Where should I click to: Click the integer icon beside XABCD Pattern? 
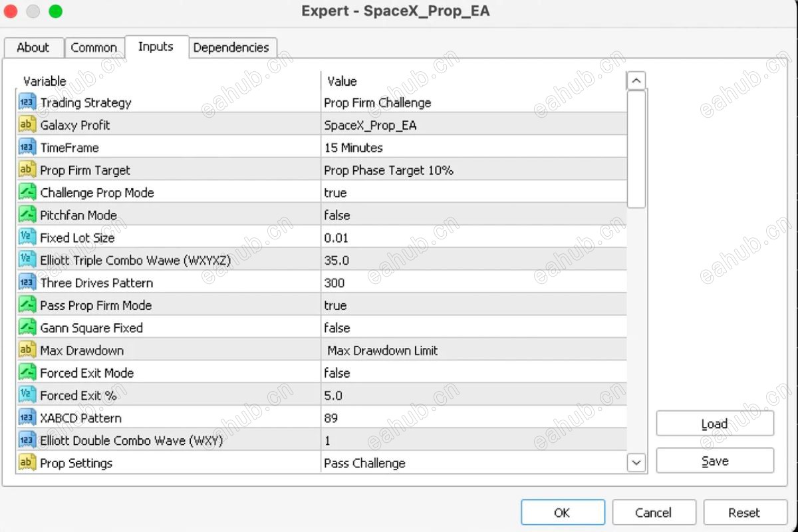click(x=27, y=418)
